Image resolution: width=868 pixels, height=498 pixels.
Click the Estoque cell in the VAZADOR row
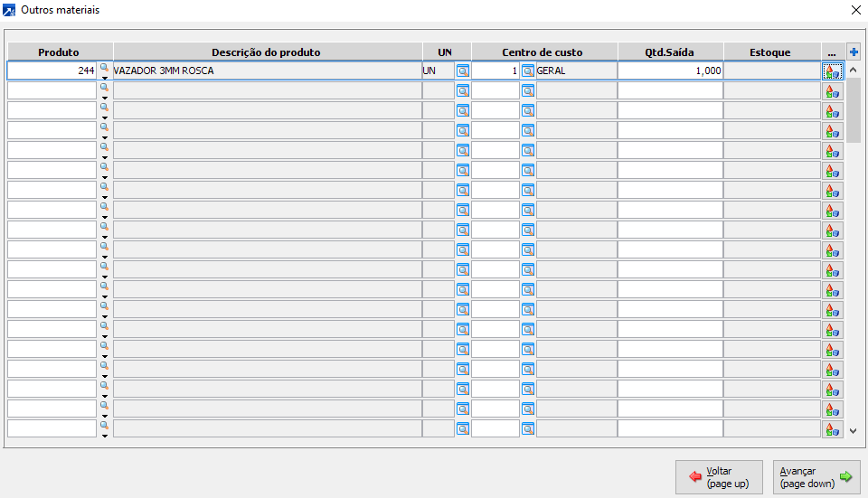pos(772,70)
